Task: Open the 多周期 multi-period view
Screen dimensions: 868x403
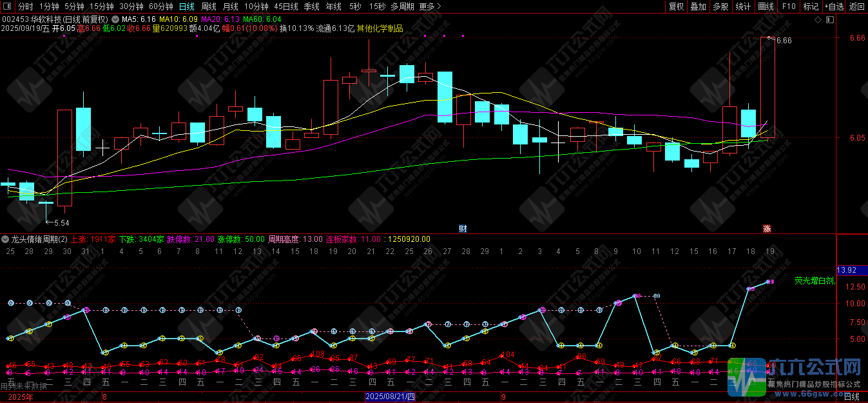Action: 402,6
